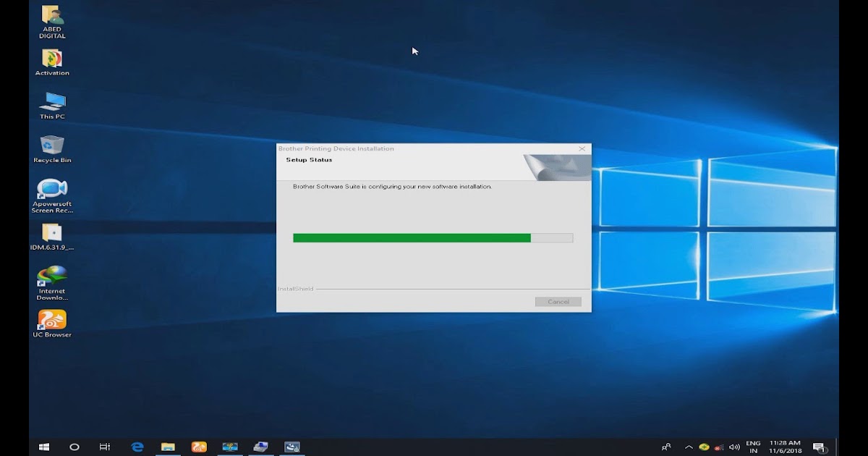Click the Setup Status heading

[309, 160]
